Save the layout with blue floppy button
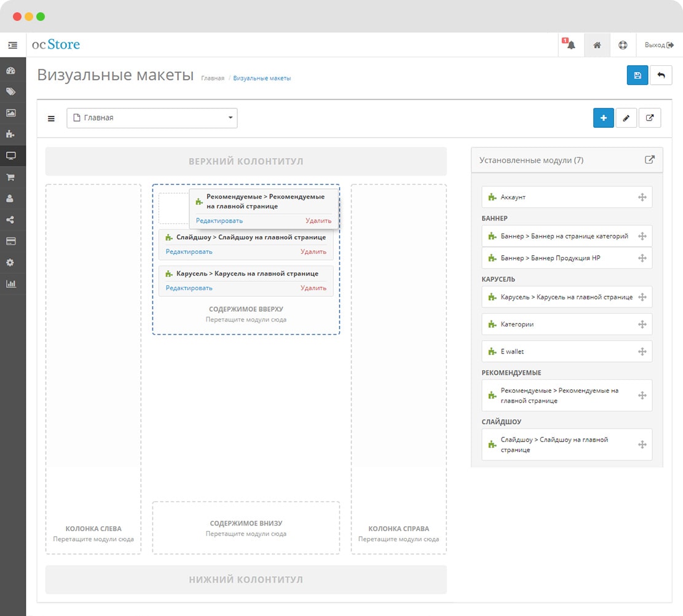The image size is (683, 616). [x=638, y=76]
